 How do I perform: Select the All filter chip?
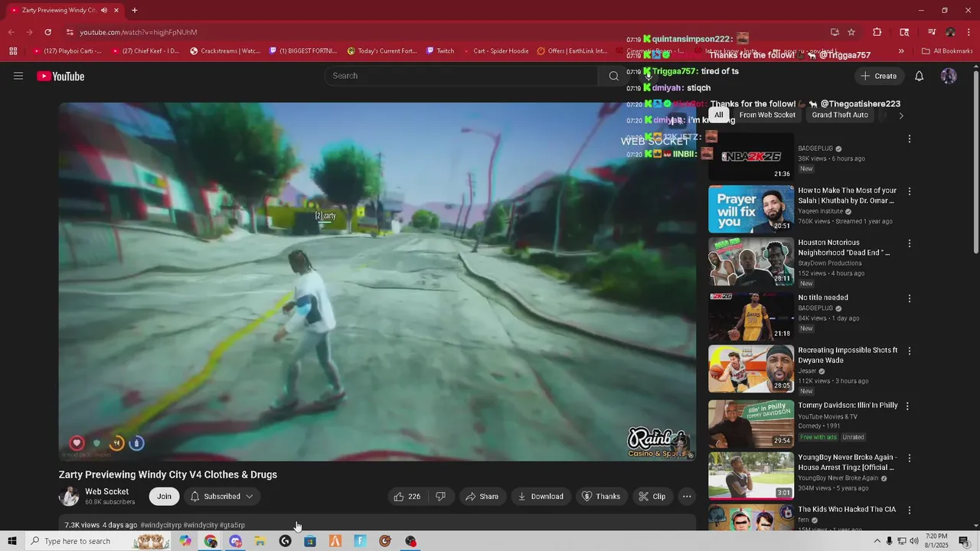tap(718, 115)
